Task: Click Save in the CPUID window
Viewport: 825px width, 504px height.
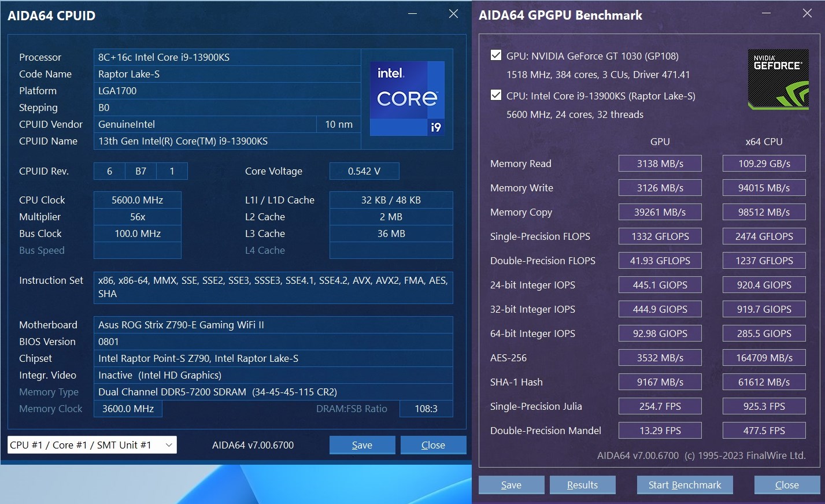Action: pyautogui.click(x=362, y=445)
